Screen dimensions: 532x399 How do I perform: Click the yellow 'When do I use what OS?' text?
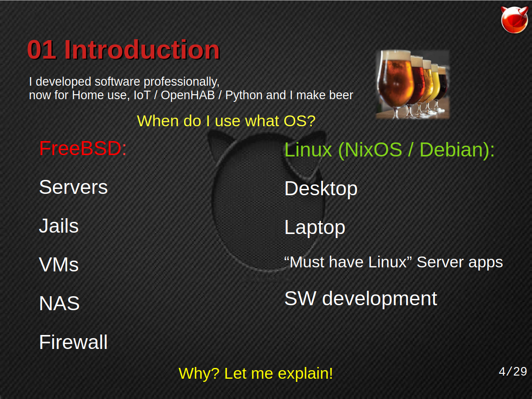[226, 121]
